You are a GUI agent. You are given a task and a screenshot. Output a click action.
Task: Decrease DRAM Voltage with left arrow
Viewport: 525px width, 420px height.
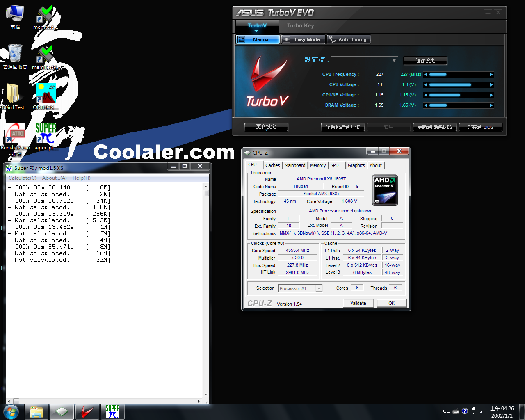426,105
